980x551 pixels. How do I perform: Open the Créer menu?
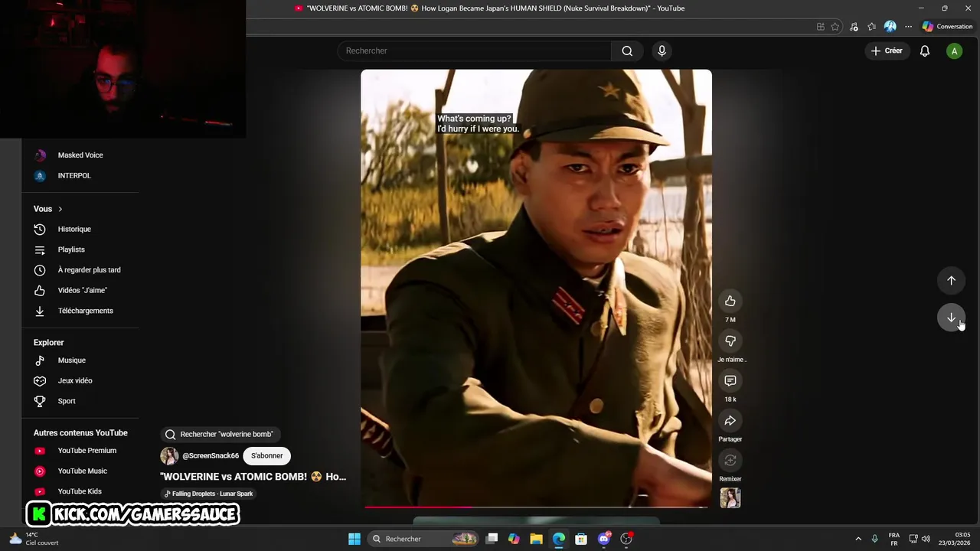point(887,51)
